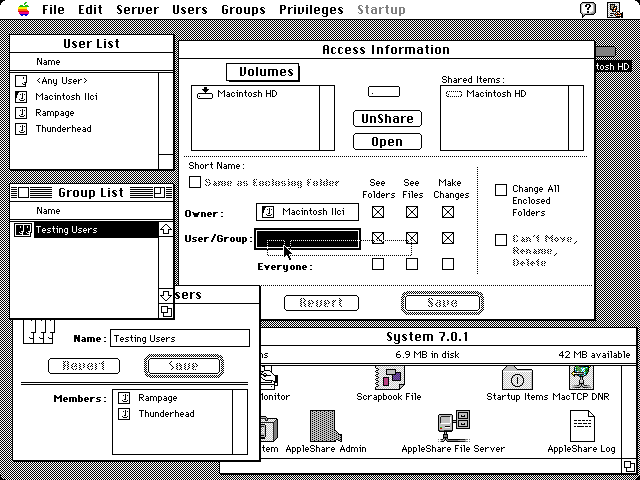The image size is (640, 480).
Task: Open the Edit menu
Action: point(90,9)
